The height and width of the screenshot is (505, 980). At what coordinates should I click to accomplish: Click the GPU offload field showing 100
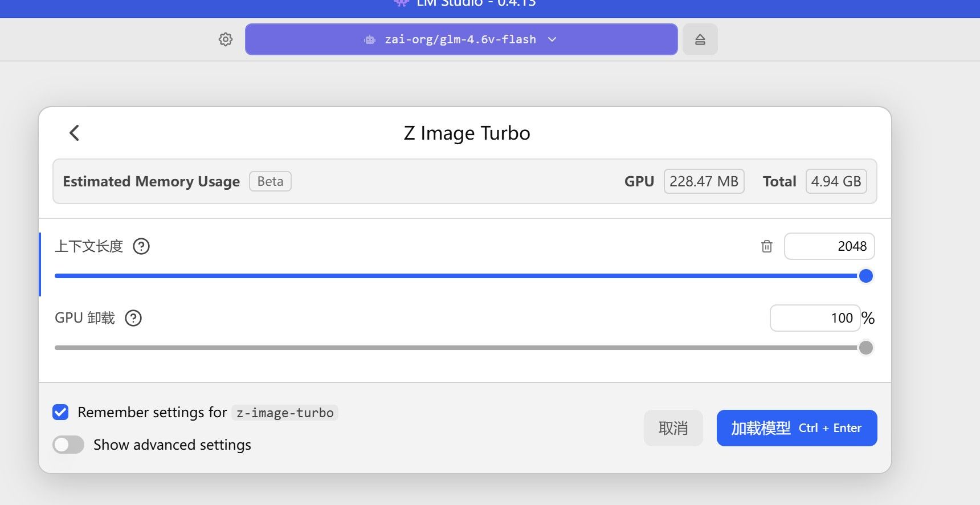click(x=815, y=318)
